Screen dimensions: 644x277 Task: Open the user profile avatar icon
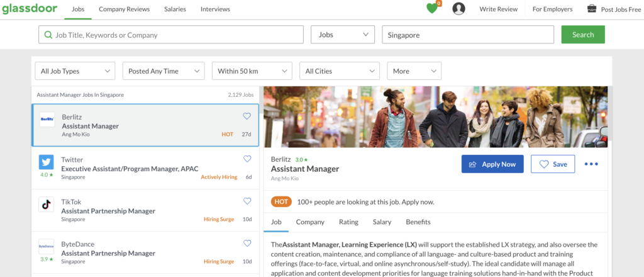pyautogui.click(x=458, y=9)
